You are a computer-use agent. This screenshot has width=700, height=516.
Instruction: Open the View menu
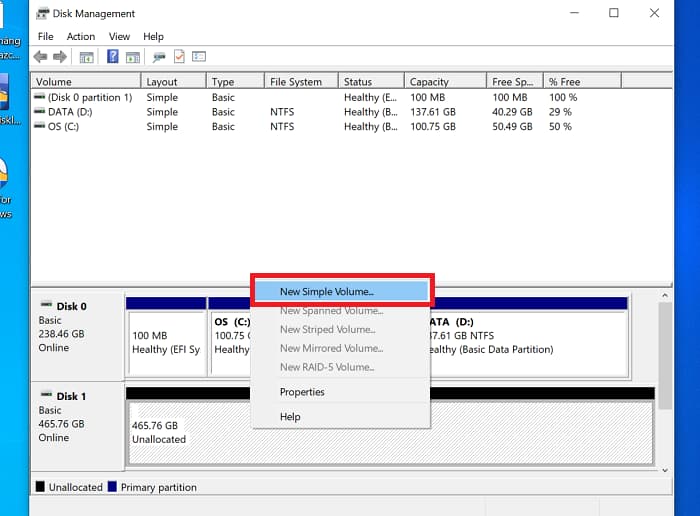[x=119, y=37]
